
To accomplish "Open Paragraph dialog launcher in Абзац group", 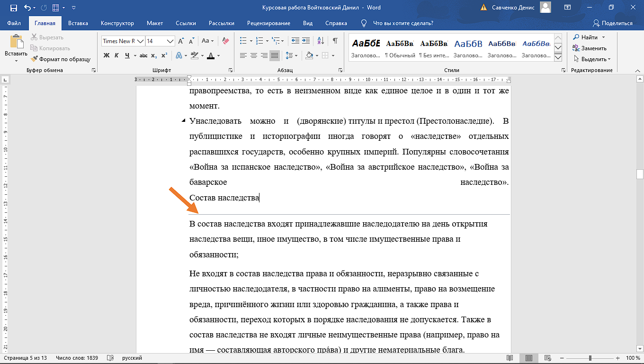I will 340,70.
